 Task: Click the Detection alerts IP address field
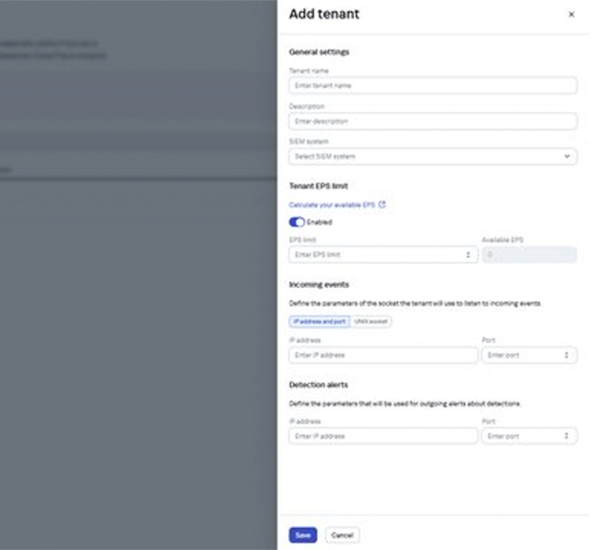(x=383, y=436)
